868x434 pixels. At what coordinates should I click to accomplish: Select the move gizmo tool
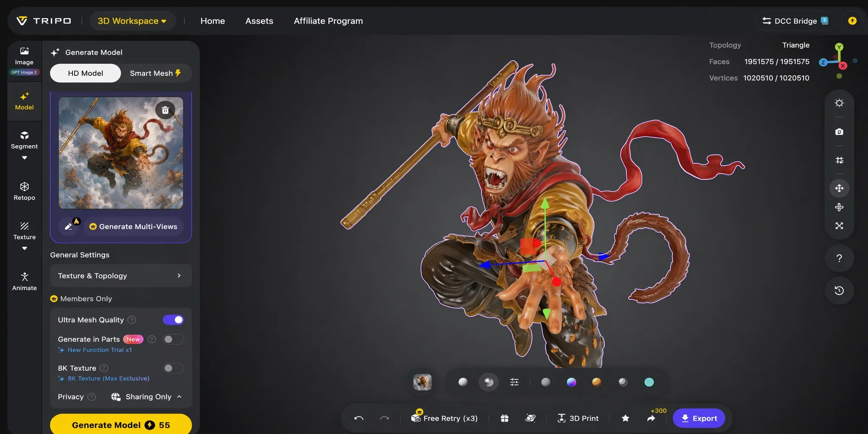[839, 188]
